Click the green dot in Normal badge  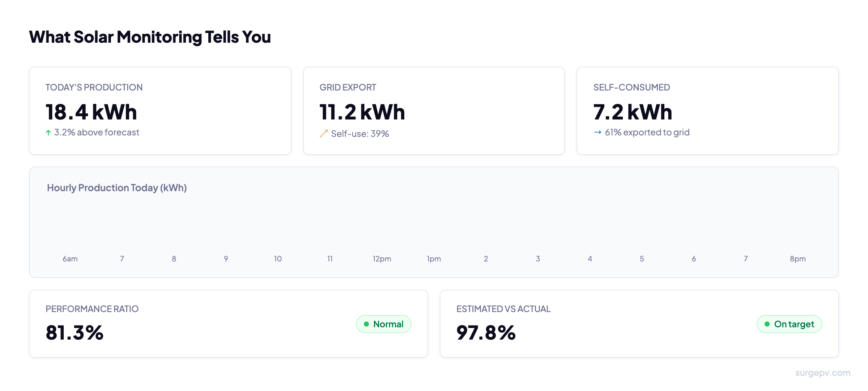[x=367, y=324]
